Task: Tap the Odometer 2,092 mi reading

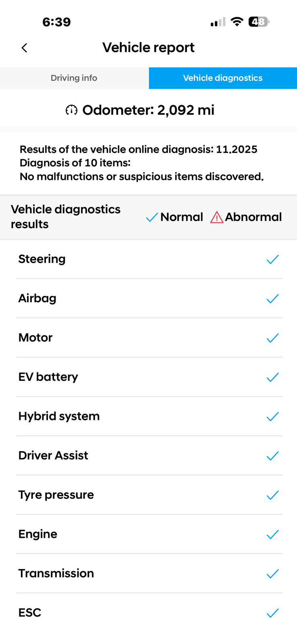Action: click(148, 110)
